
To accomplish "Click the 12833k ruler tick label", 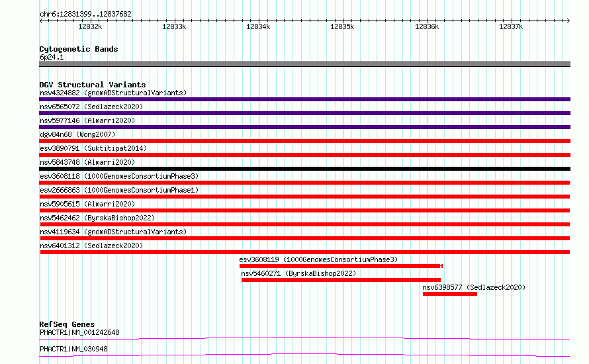I will point(174,26).
